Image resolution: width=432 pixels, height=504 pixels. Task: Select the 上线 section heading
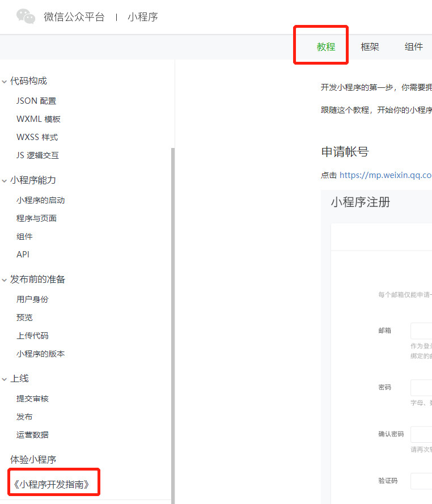[19, 379]
